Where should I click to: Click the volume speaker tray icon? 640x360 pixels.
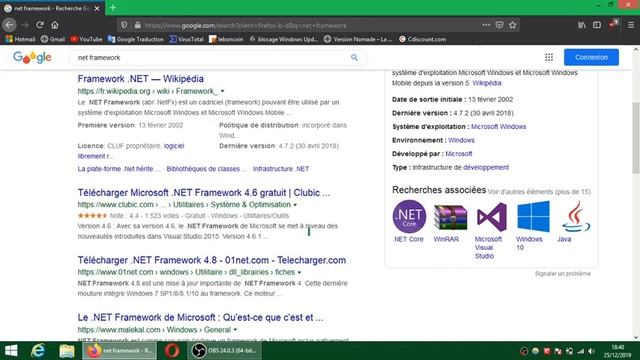tap(591, 351)
